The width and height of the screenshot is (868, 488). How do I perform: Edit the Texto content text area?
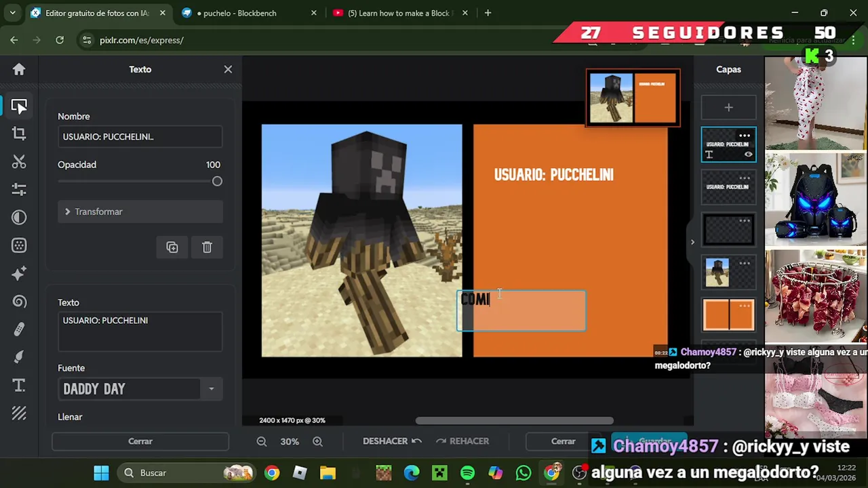click(x=140, y=331)
